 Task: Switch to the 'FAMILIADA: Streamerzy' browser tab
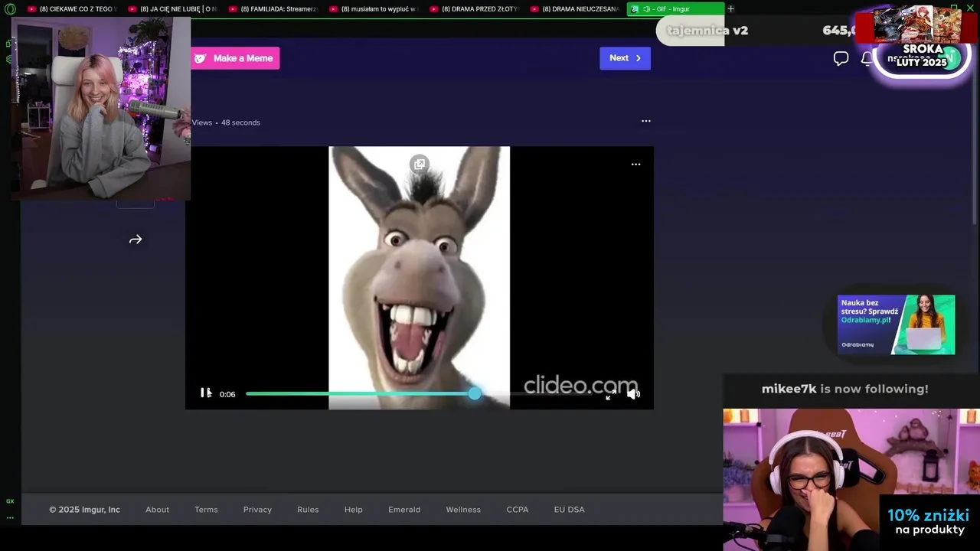coord(272,9)
